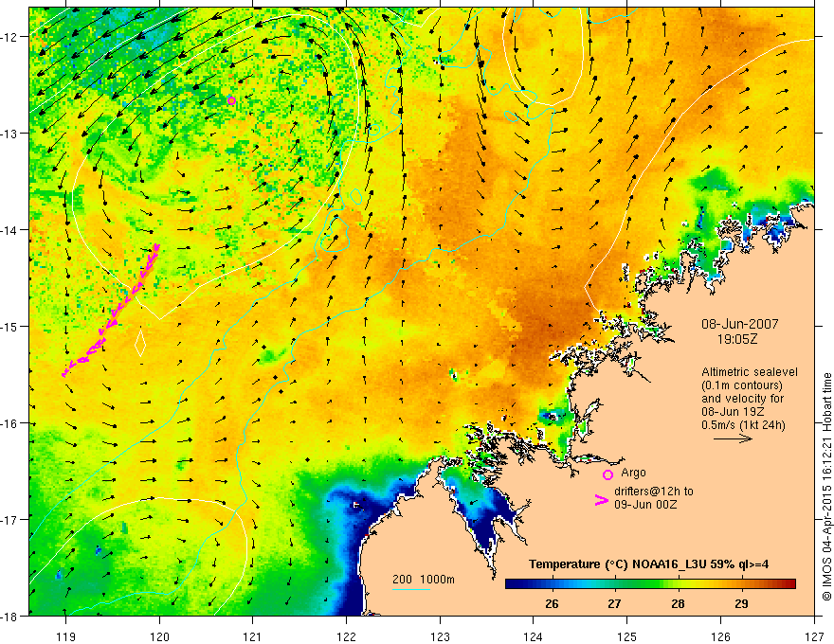Click the longitude 121 axis label
This screenshot has width=834, height=644.
253,636
